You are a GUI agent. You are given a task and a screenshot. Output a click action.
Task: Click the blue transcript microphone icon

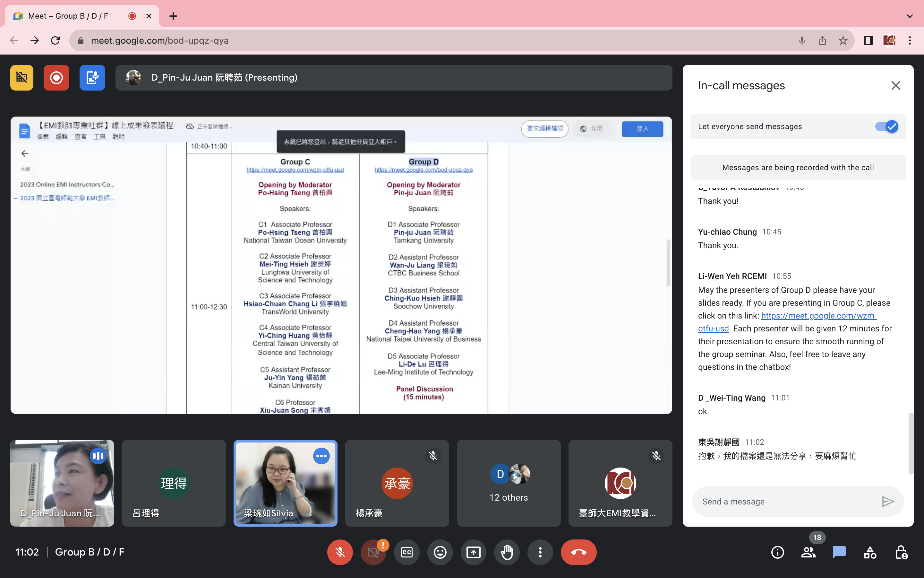click(x=92, y=78)
